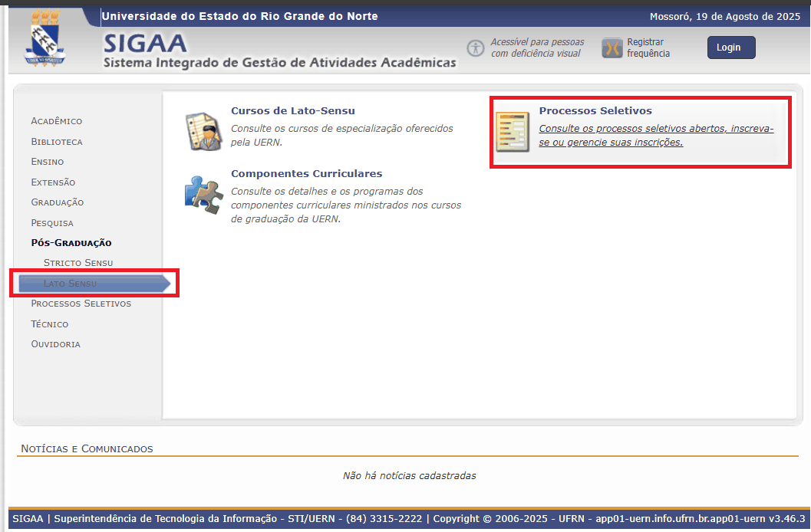Select Acadêmico in the left menu
Viewport: 811px width, 532px height.
[56, 121]
